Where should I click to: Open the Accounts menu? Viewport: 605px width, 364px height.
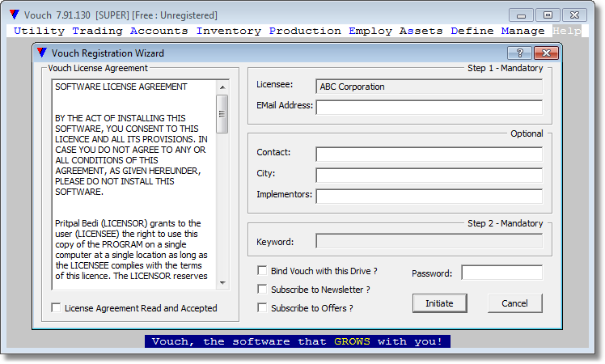tap(159, 31)
